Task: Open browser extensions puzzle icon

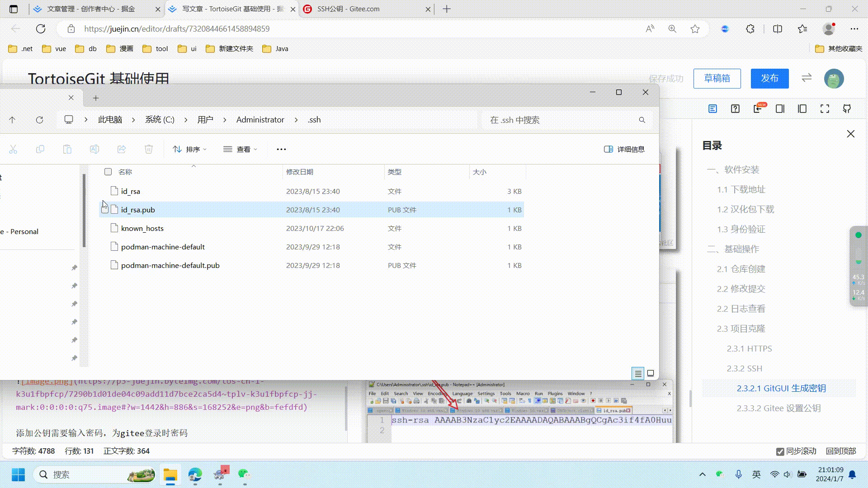Action: pyautogui.click(x=750, y=29)
